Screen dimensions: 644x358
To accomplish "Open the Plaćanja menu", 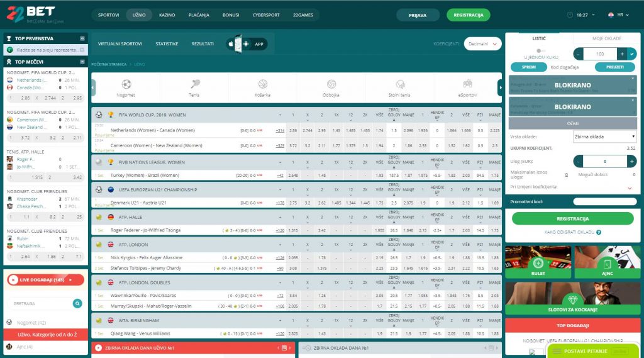I will 199,15.
